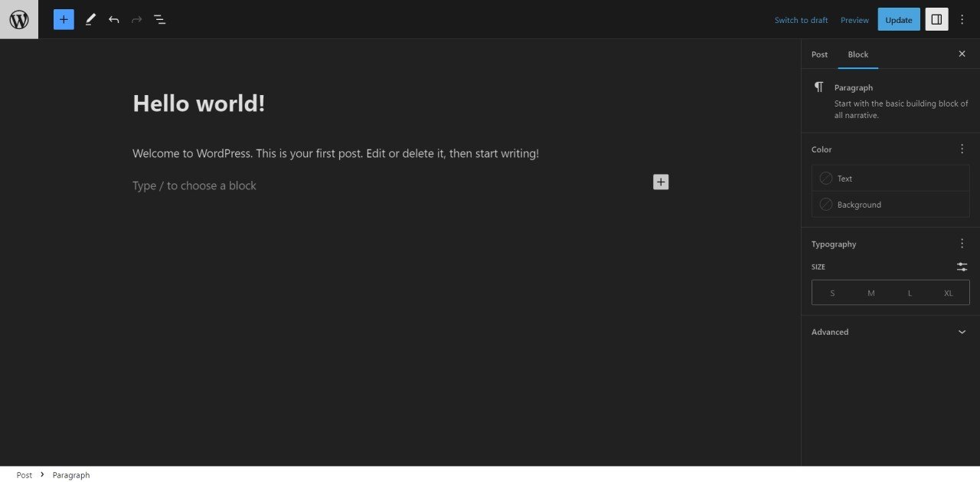The height and width of the screenshot is (482, 980).
Task: Open the Typography options menu
Action: click(962, 243)
